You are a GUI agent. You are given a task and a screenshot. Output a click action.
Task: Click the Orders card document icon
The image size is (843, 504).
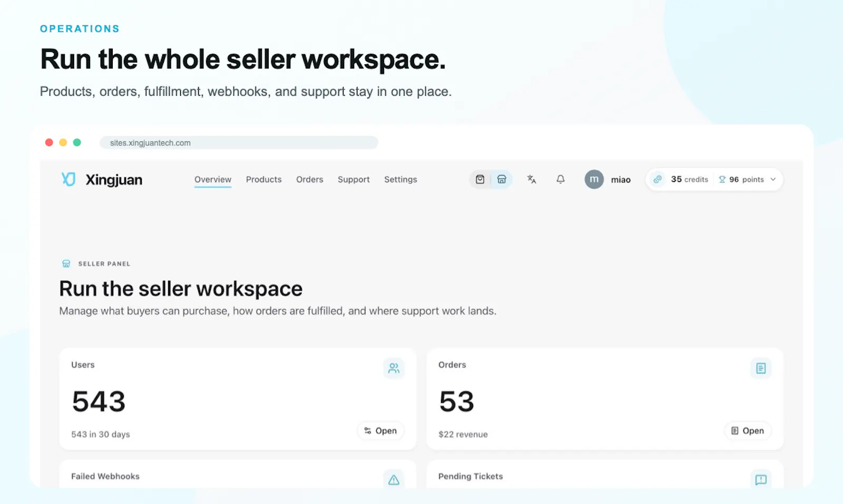761,368
